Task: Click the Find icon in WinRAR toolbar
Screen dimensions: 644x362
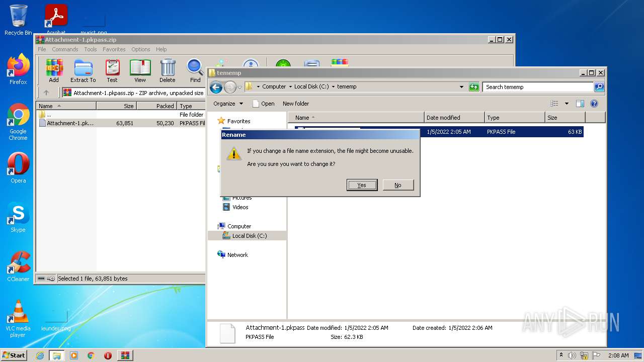Action: click(195, 70)
